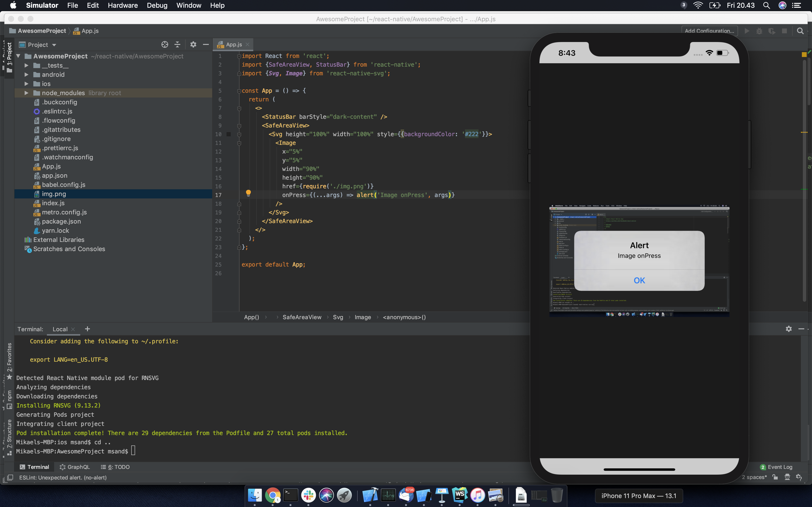The width and height of the screenshot is (812, 507).
Task: Click the locate-in-project crosshair icon
Action: [x=164, y=45]
